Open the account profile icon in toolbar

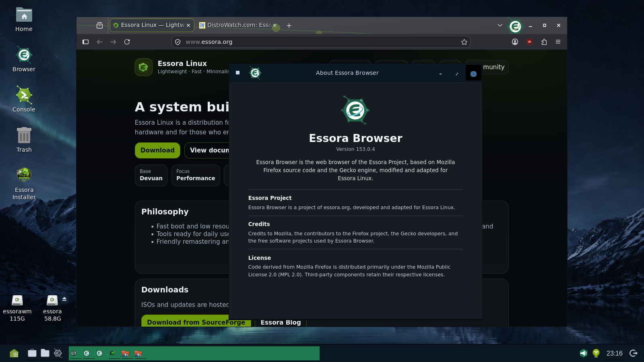[515, 42]
